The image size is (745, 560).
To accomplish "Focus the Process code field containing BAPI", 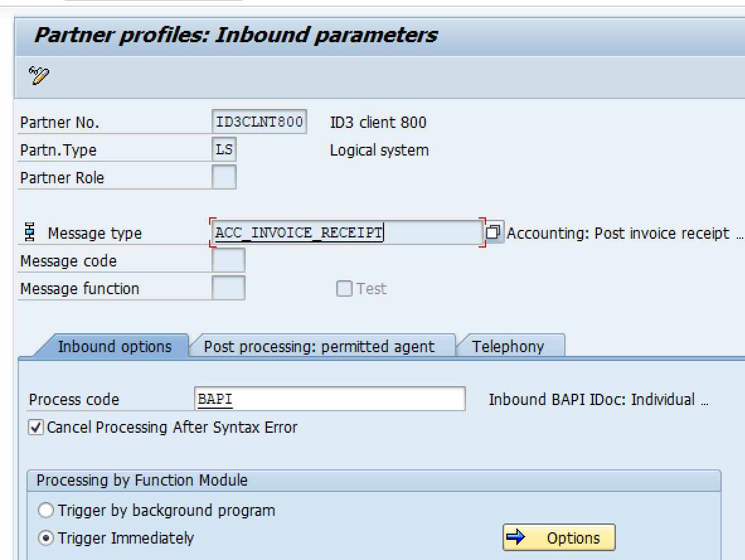I will [x=330, y=399].
